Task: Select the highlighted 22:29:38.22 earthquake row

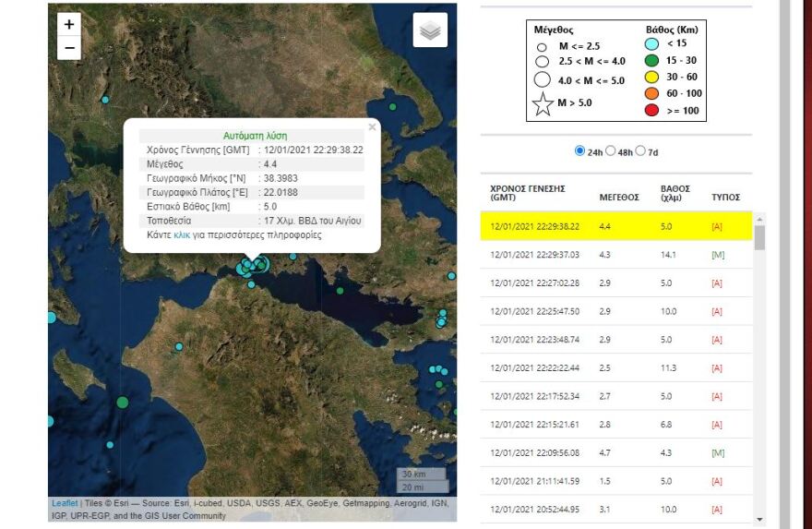Action: coord(616,226)
